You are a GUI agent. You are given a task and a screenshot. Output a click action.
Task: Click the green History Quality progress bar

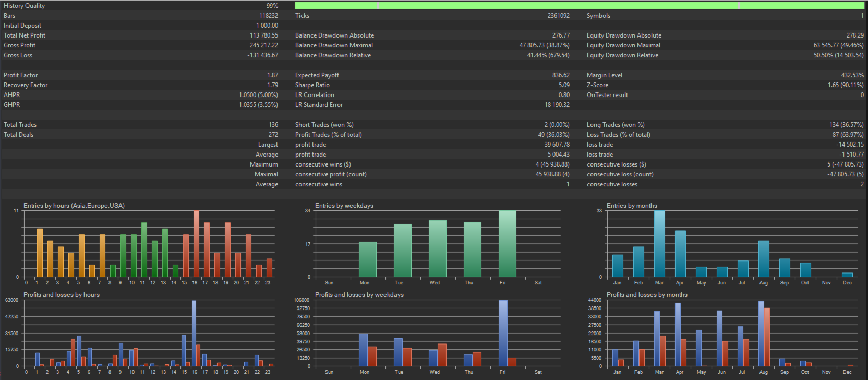(579, 5)
